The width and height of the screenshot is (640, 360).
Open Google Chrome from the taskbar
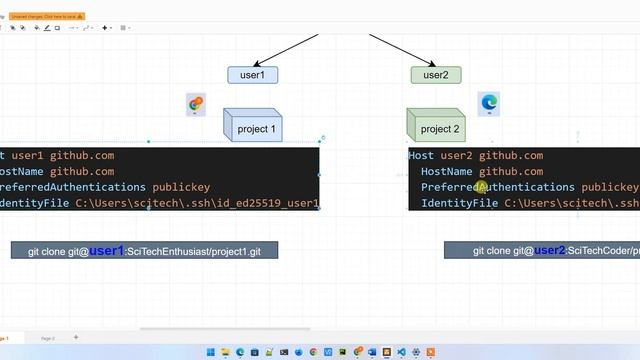[313, 352]
